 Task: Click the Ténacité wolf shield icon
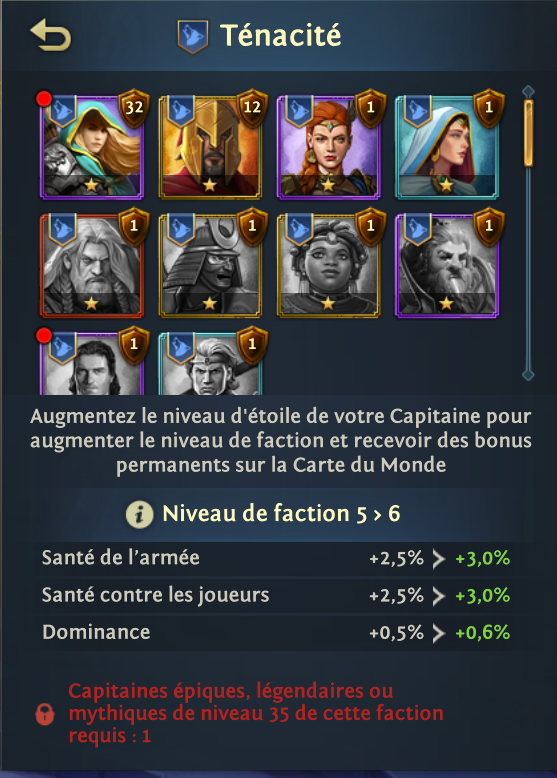[x=192, y=36]
